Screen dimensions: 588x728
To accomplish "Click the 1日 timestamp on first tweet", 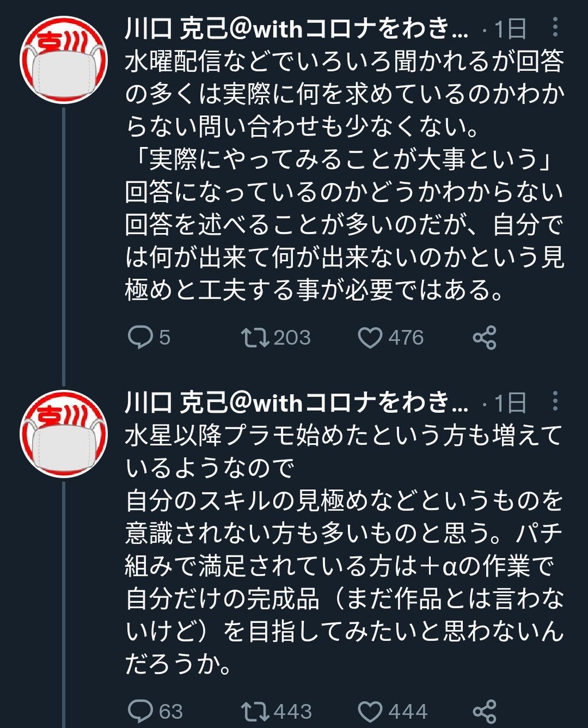I will [x=510, y=29].
